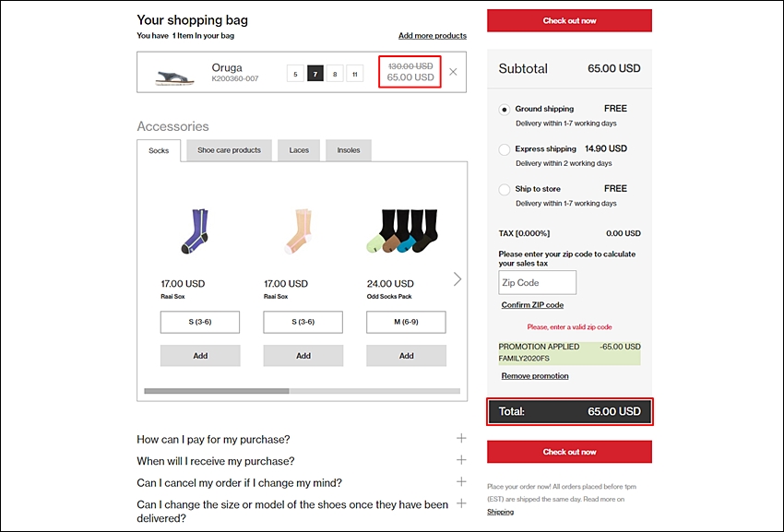Click the Remove promotion link
The width and height of the screenshot is (784, 532).
(535, 376)
